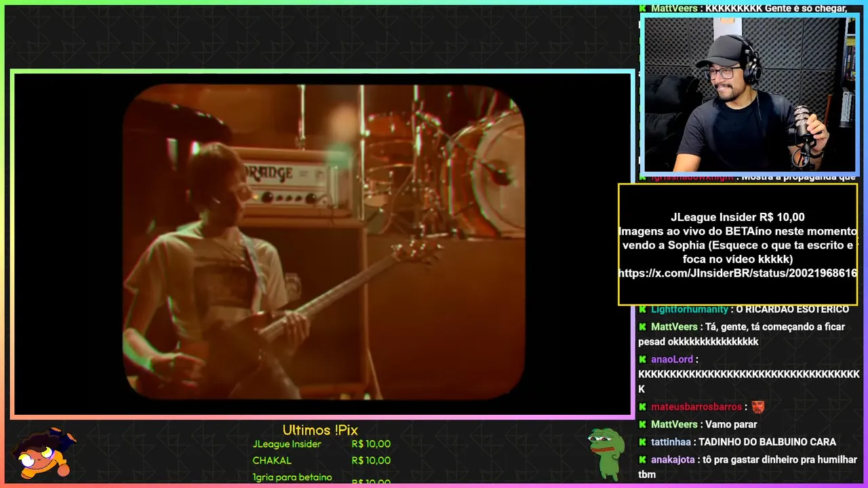Open MattVeers name on 'Vamo parar' message
This screenshot has width=868, height=488.
[x=674, y=424]
